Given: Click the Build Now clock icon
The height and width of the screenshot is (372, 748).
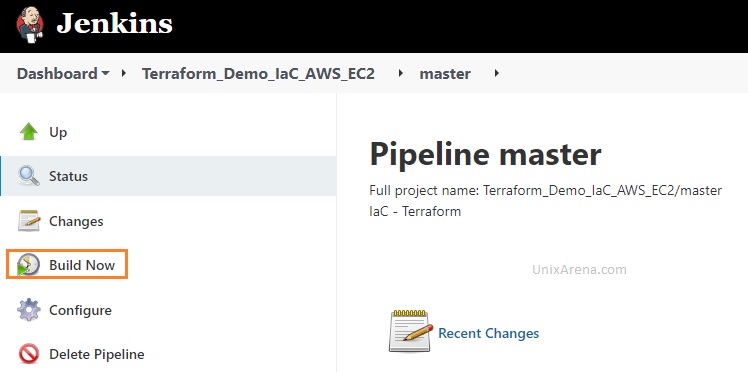Looking at the screenshot, I should pyautogui.click(x=28, y=265).
